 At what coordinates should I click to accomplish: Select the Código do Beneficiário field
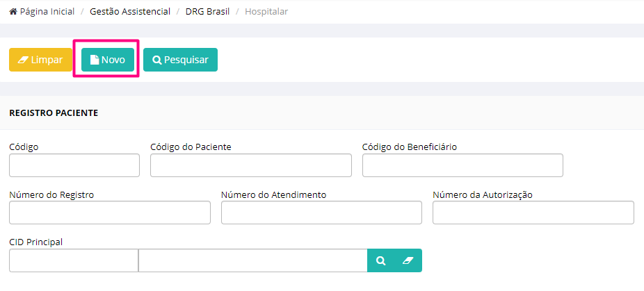pyautogui.click(x=462, y=165)
